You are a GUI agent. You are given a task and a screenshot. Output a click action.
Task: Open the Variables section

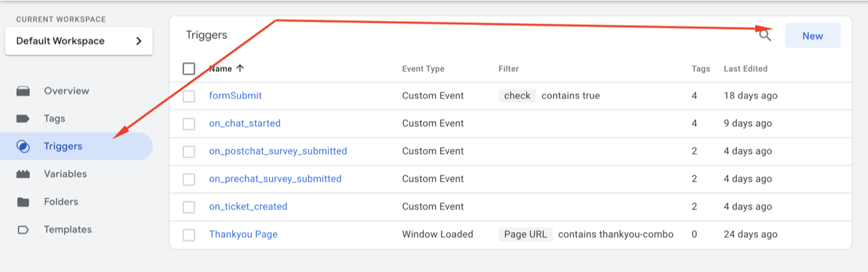65,174
